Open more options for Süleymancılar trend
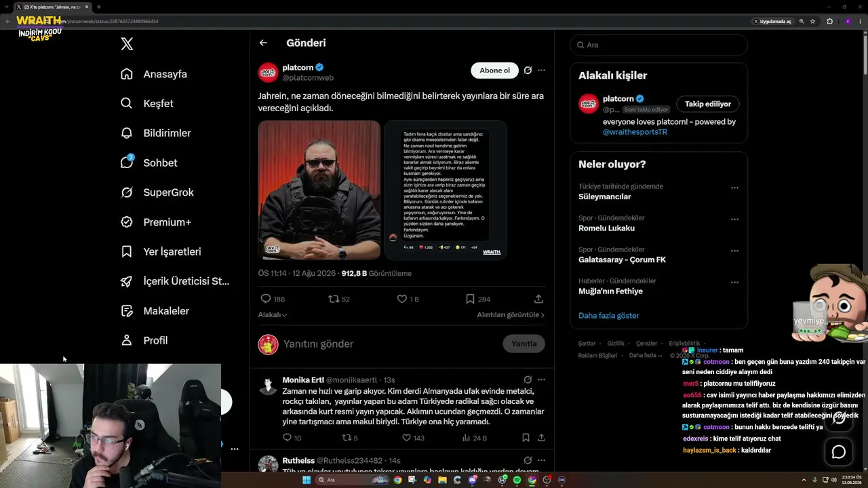The image size is (868, 488). (x=734, y=188)
